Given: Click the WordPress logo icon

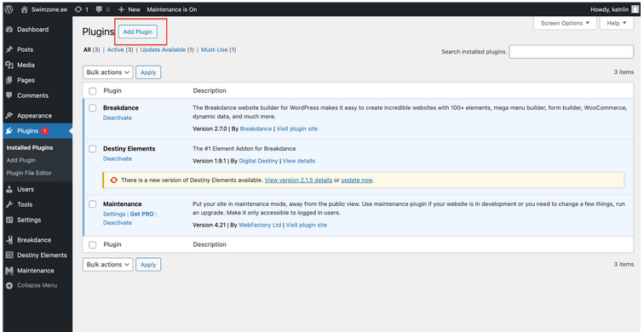Looking at the screenshot, I should click(9, 9).
